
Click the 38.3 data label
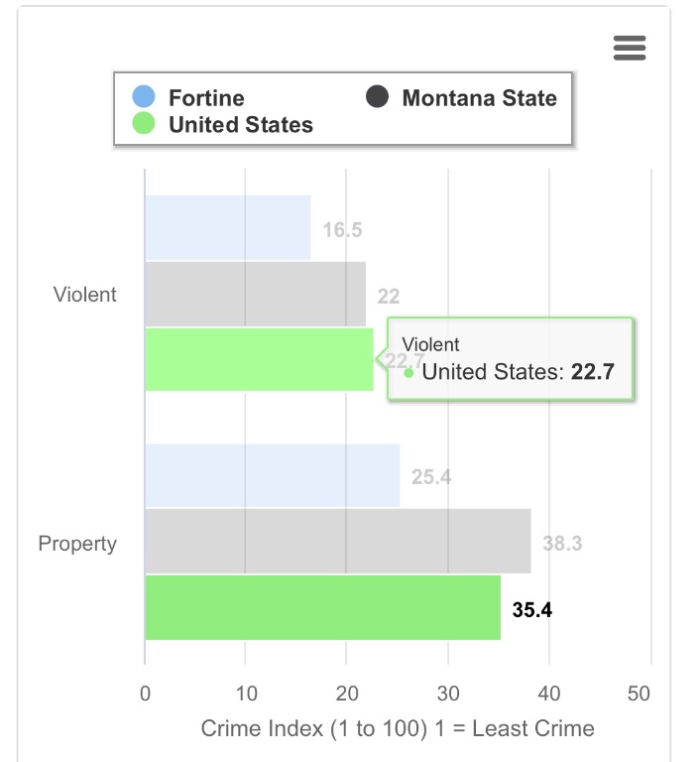click(562, 544)
